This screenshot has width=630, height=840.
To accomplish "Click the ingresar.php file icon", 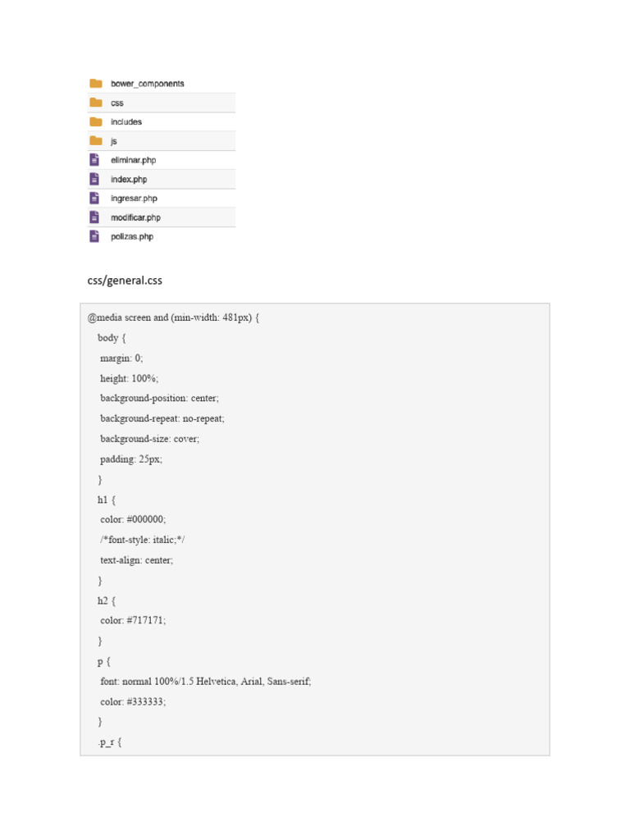I will (95, 198).
